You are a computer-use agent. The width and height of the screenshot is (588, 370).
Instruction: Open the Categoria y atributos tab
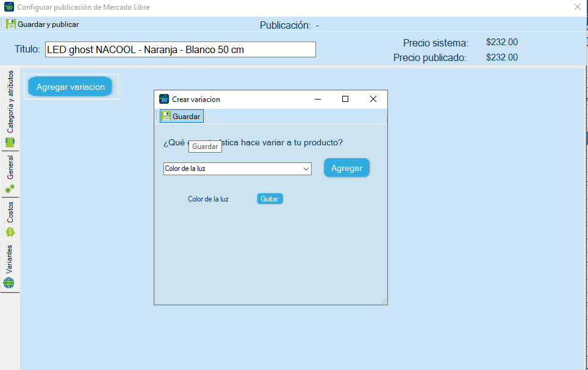click(10, 109)
